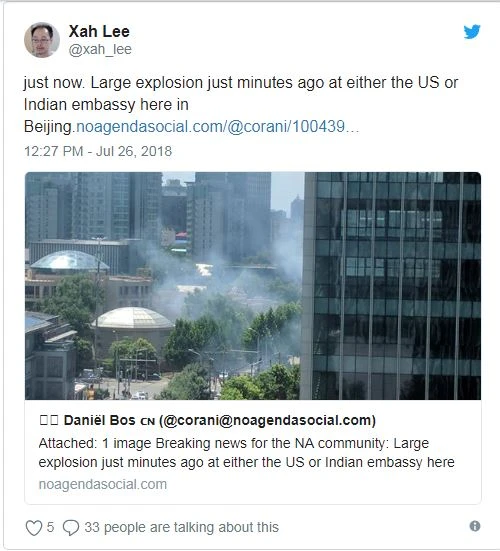Click the 12:27 PM - Jul 26, 2018 timestamp
500x551 pixels.
coord(98,151)
